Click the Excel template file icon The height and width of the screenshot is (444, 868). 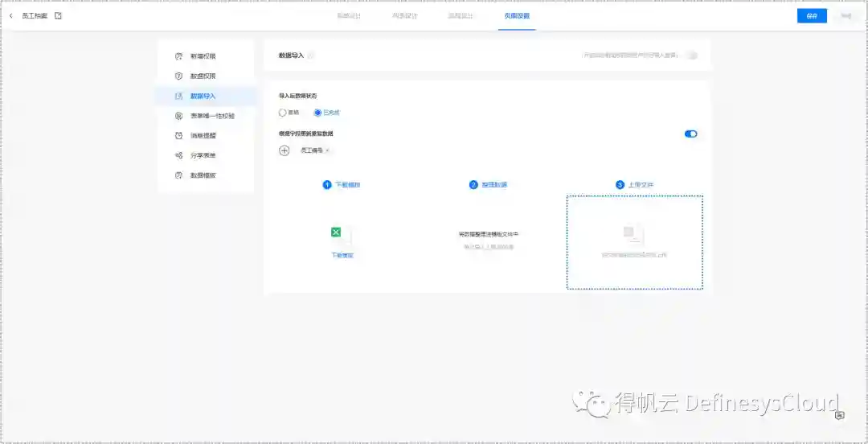pos(337,233)
